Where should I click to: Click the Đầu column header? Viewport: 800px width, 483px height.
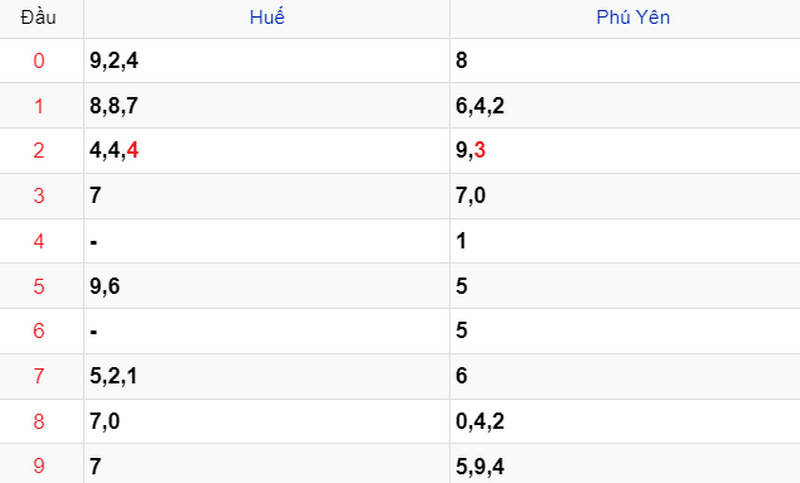pos(38,17)
